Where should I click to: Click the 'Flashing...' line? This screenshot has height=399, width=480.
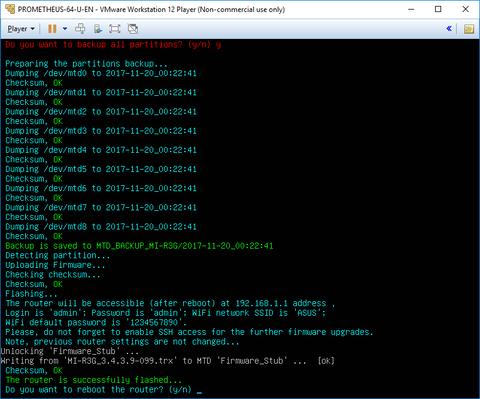click(x=31, y=294)
